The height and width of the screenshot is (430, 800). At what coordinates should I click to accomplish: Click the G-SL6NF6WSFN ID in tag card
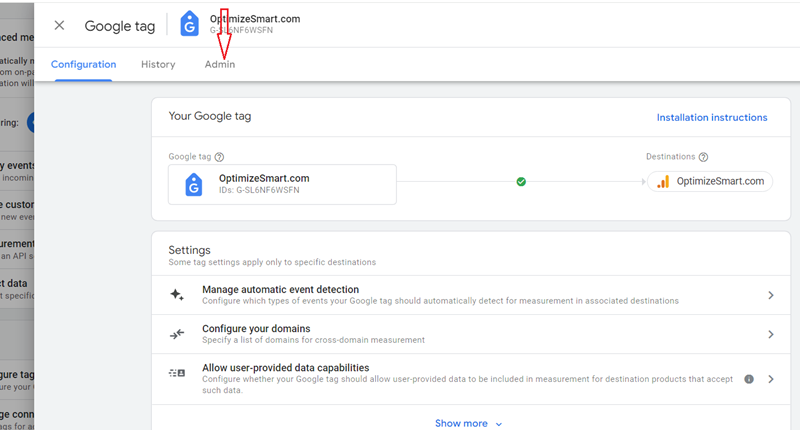[x=268, y=190]
